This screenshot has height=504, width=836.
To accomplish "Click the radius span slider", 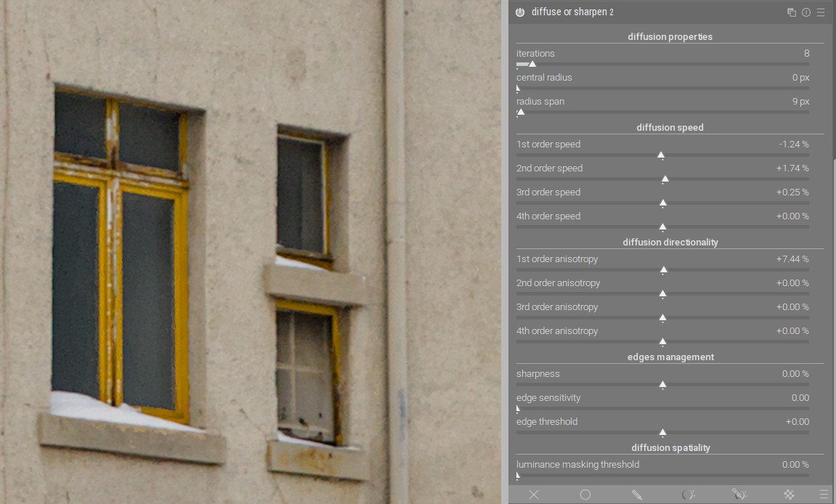I will click(x=662, y=113).
